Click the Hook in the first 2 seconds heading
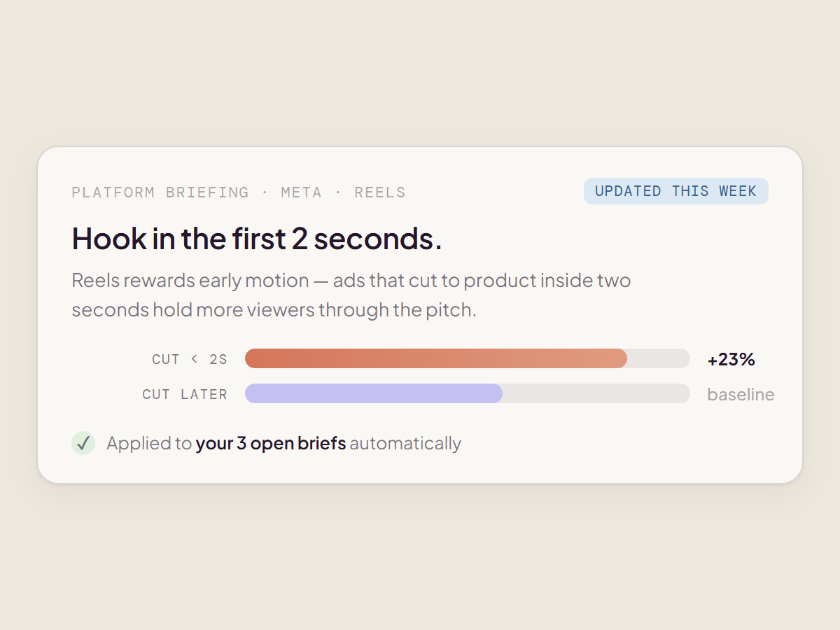The image size is (840, 630). point(257,239)
